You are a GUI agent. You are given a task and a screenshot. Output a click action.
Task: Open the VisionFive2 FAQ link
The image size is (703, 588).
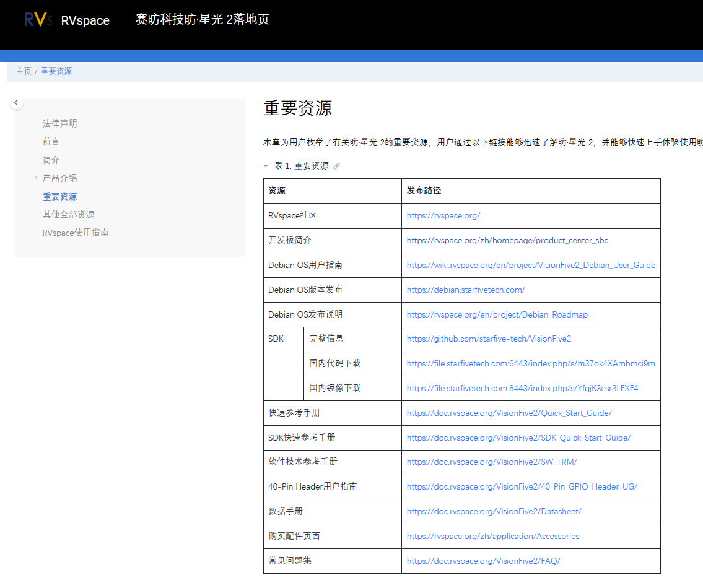[x=483, y=561]
